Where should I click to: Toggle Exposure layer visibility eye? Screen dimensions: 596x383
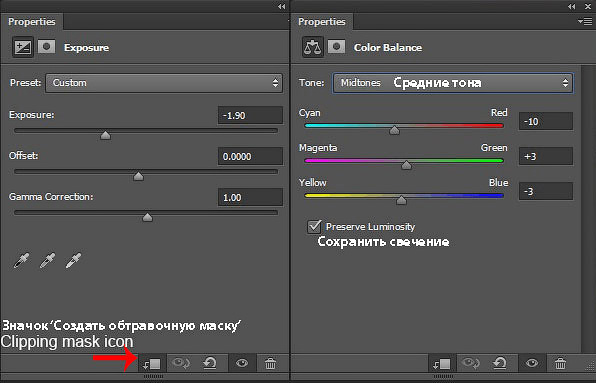242,364
